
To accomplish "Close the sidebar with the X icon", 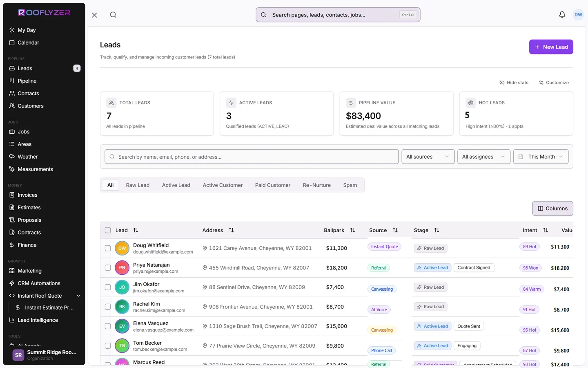I will point(94,15).
